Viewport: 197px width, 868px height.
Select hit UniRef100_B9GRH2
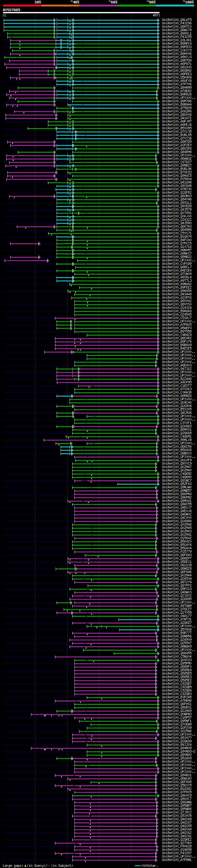(x=177, y=71)
